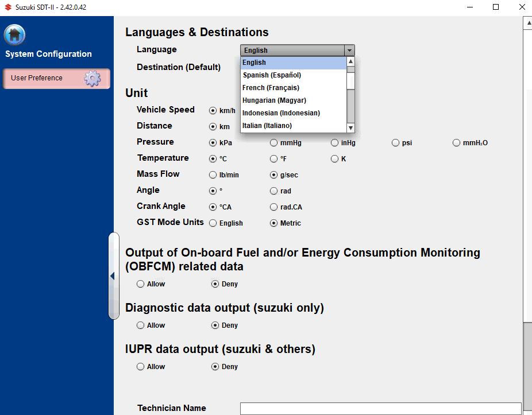The image size is (532, 415).
Task: Select rad for Angle unit
Action: [x=273, y=191]
